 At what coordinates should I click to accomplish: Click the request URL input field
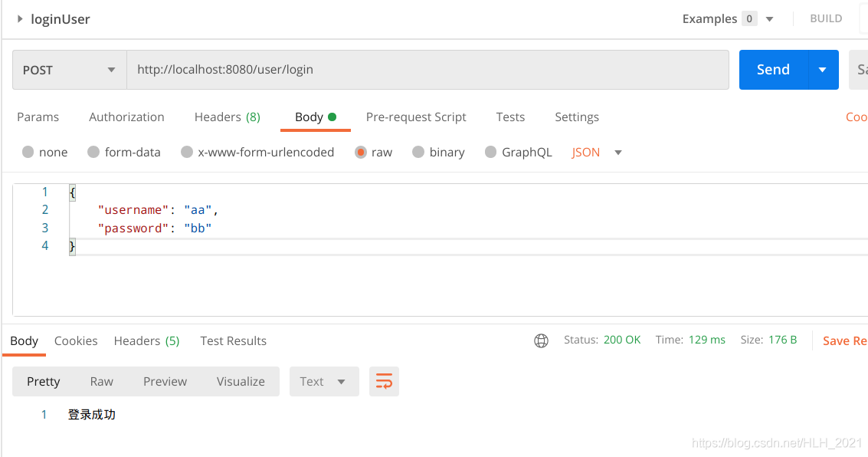[428, 70]
